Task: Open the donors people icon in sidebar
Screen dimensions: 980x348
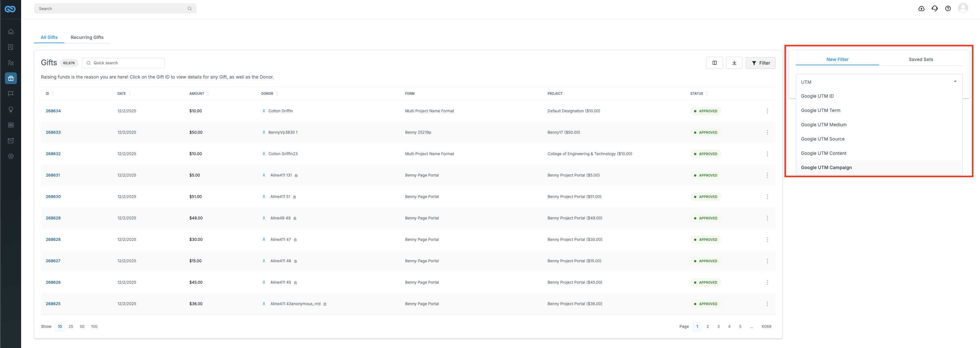Action: tap(11, 63)
